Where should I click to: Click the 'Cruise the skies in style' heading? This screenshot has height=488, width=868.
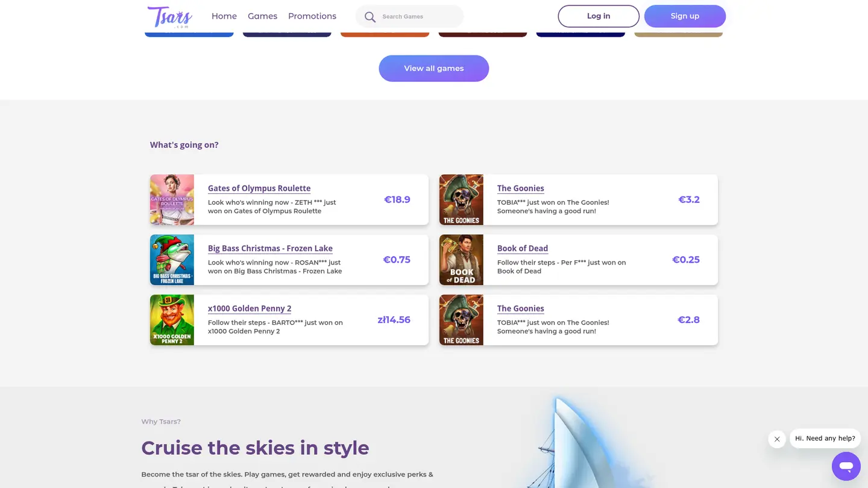(x=255, y=448)
